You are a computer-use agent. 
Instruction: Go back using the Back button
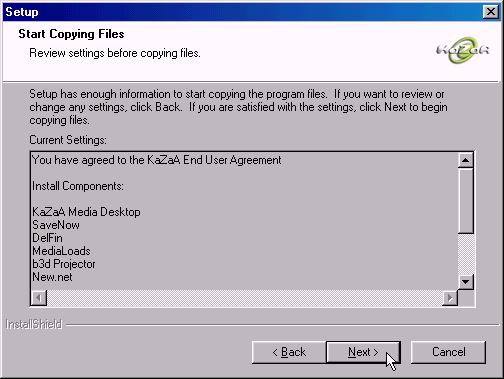pyautogui.click(x=289, y=352)
